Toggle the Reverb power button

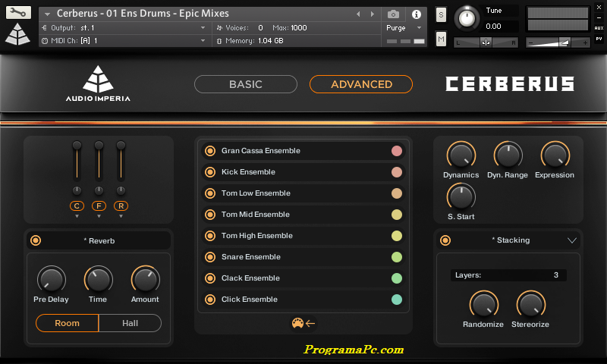pyautogui.click(x=36, y=240)
